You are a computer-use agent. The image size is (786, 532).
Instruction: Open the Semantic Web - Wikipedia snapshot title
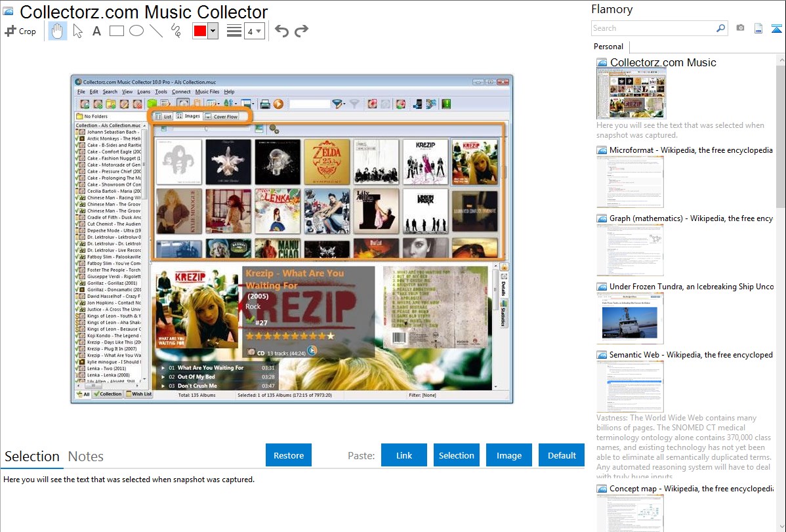[691, 354]
